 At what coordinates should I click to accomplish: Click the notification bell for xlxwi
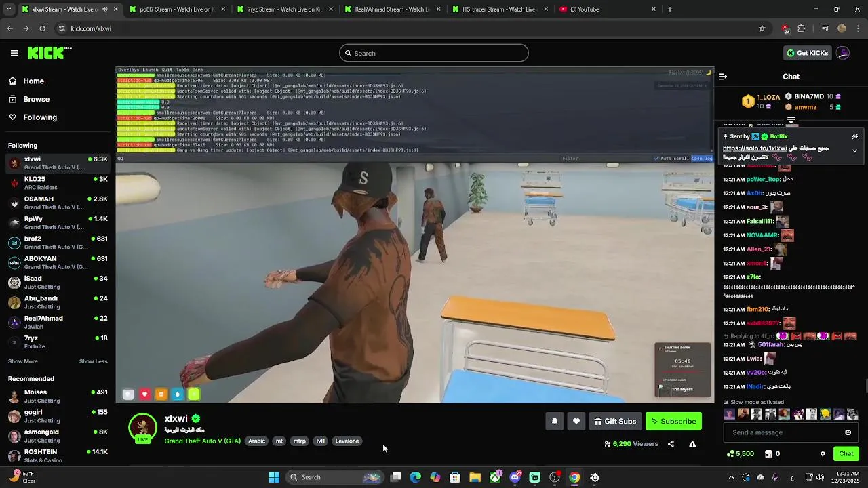point(554,422)
